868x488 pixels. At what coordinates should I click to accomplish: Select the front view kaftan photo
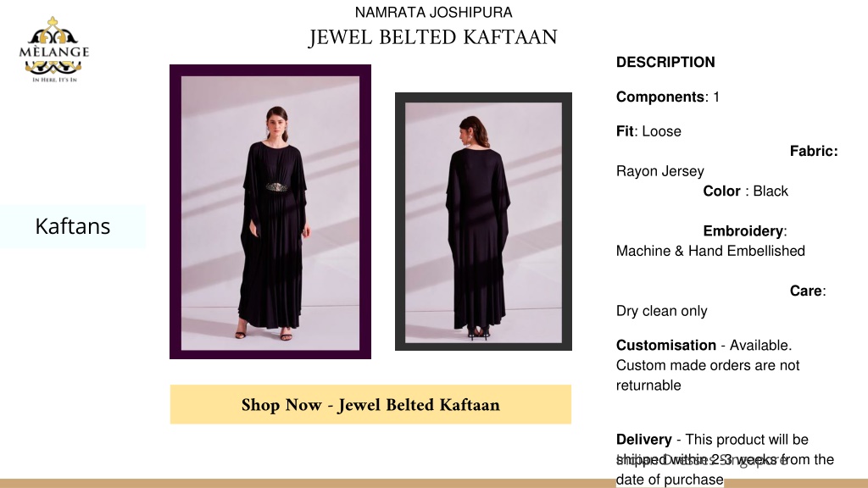(270, 212)
